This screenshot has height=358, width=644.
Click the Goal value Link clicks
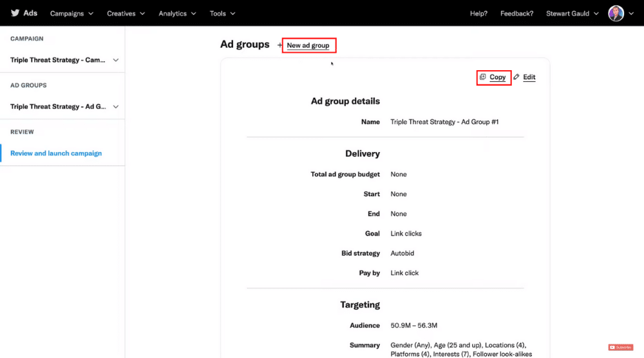(x=406, y=234)
